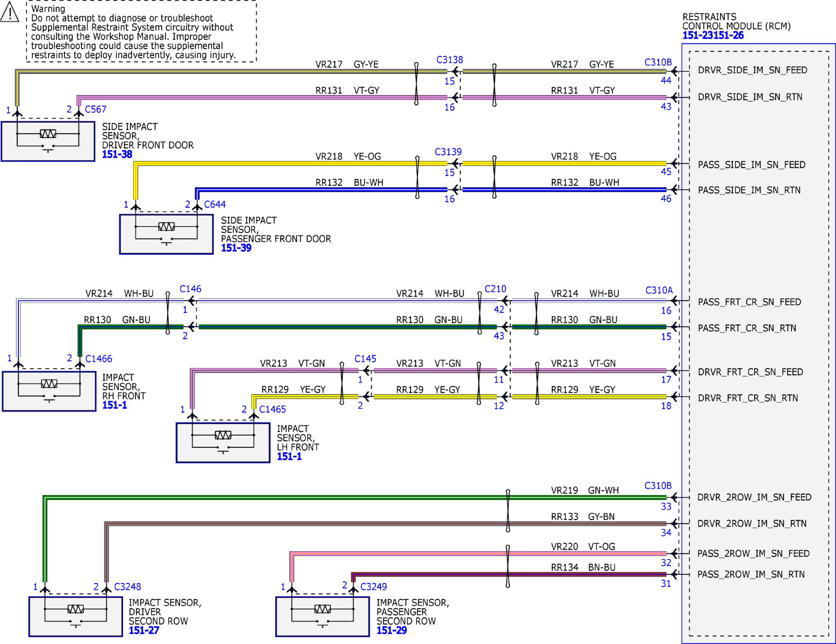Click pin number 44 at the RCM
Image resolution: width=836 pixels, height=644 pixels.
coord(666,80)
